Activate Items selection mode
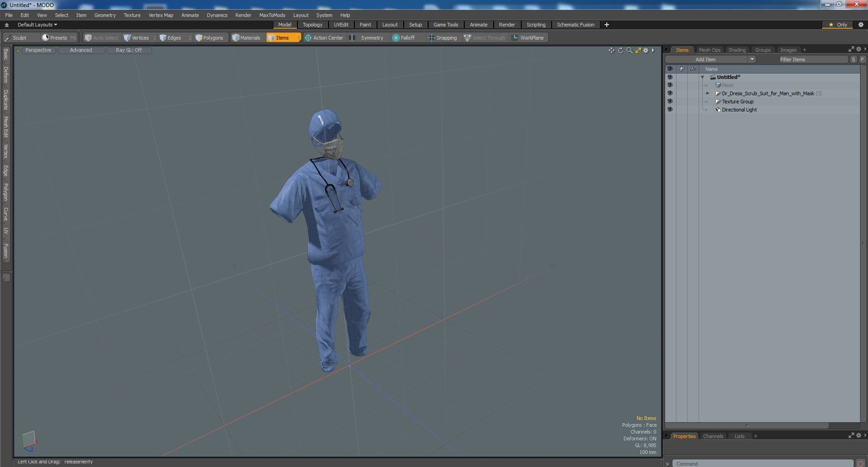868x467 pixels. click(x=283, y=38)
